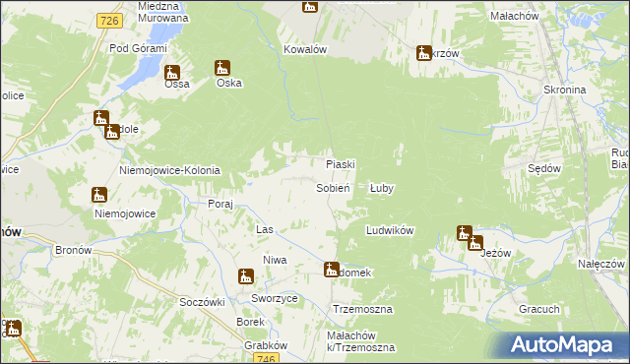The width and height of the screenshot is (630, 364).
Task: Click the road 746 shield
Action: click(x=267, y=358)
